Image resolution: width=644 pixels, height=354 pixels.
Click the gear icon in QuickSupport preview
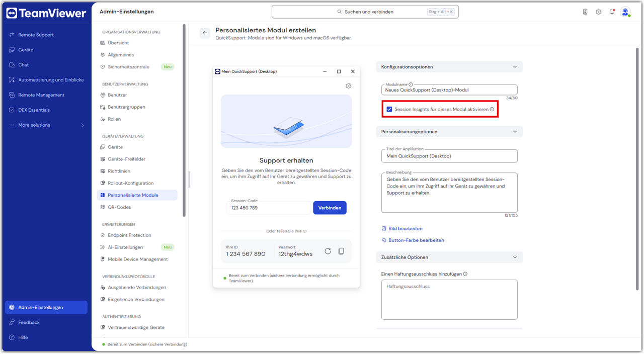(349, 86)
